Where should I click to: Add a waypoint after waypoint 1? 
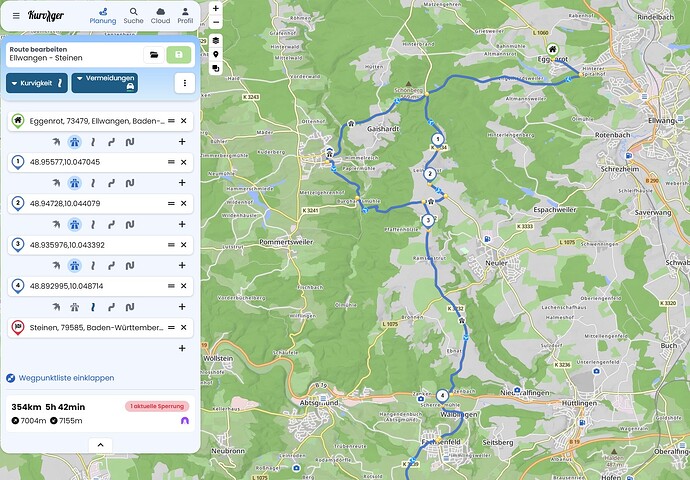(x=182, y=183)
